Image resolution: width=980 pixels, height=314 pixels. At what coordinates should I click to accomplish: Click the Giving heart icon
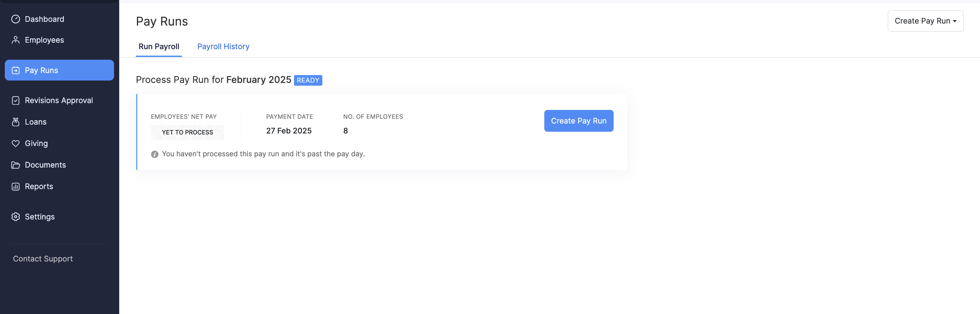(x=16, y=143)
